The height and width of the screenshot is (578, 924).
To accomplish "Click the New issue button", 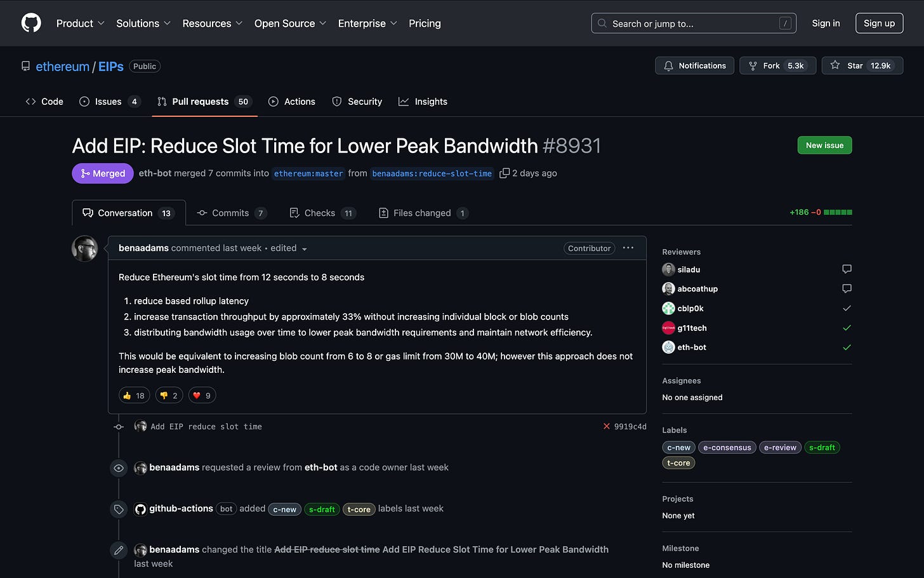I will click(824, 145).
